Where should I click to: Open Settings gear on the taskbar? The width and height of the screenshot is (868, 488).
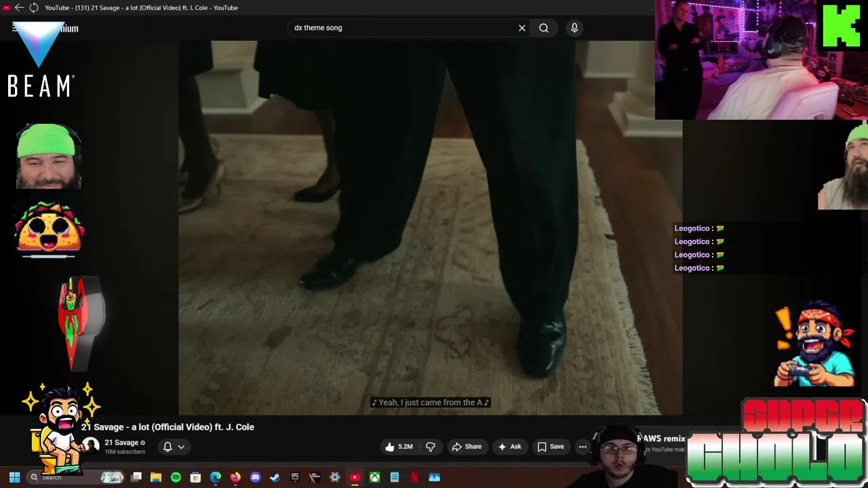tap(335, 477)
